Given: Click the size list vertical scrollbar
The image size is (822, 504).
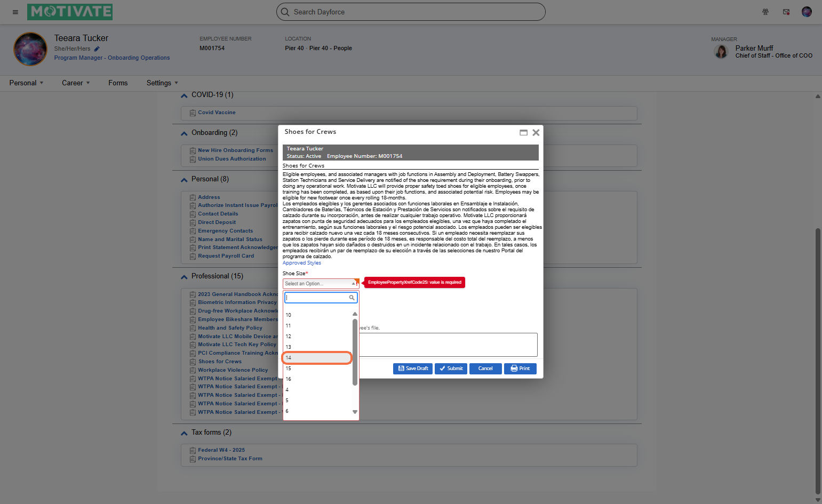Looking at the screenshot, I should [355, 352].
